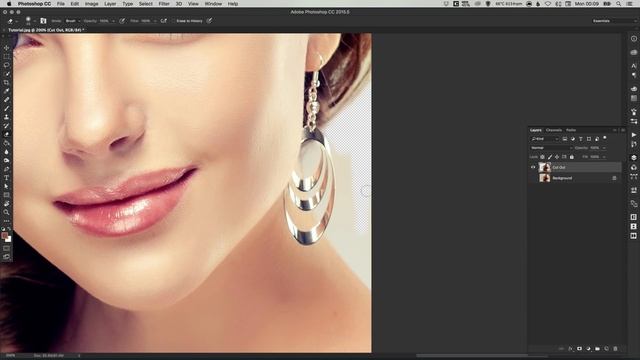Toggle lock transparent pixels
This screenshot has width=640, height=360.
pyautogui.click(x=542, y=157)
